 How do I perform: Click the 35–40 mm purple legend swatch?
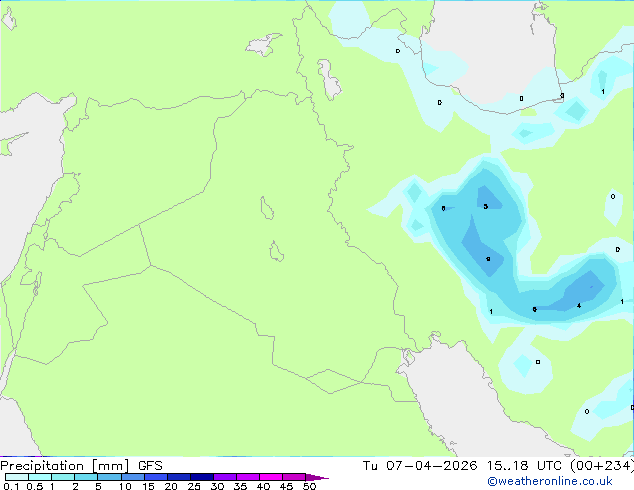point(248,477)
